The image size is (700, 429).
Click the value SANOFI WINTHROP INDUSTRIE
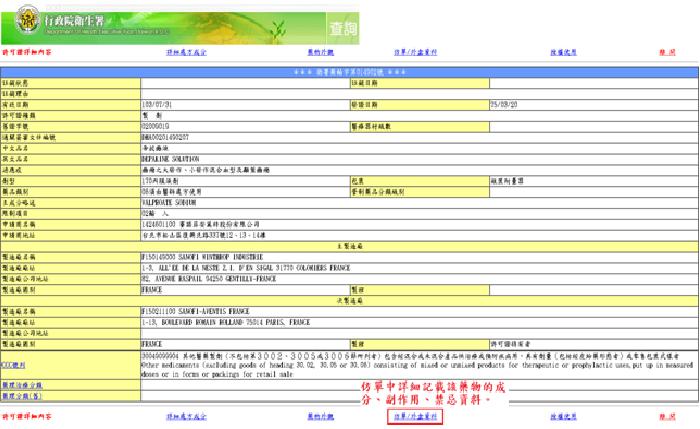pos(221,257)
